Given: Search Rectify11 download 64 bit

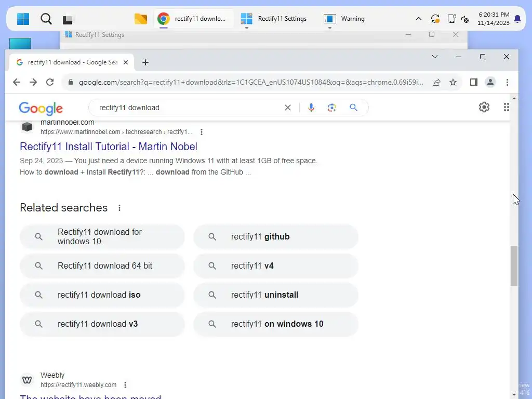Looking at the screenshot, I should [x=102, y=266].
